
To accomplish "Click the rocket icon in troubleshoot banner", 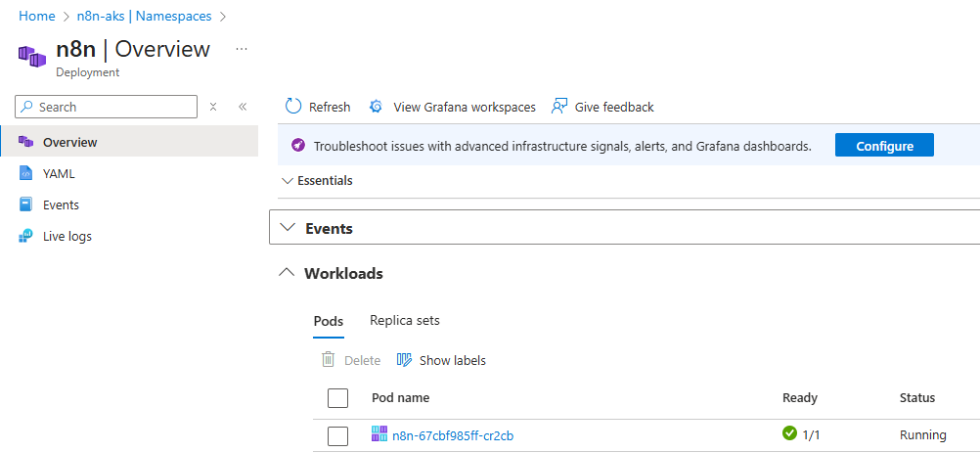I will click(x=298, y=146).
